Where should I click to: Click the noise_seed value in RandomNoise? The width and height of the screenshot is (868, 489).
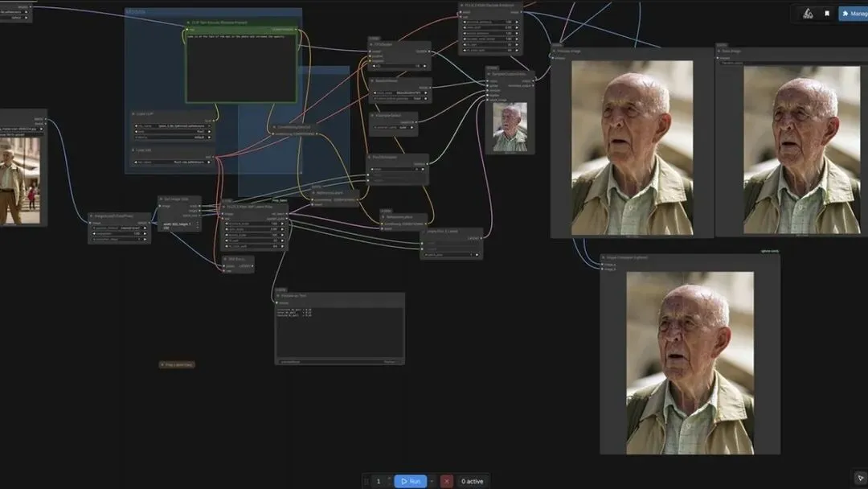click(400, 92)
